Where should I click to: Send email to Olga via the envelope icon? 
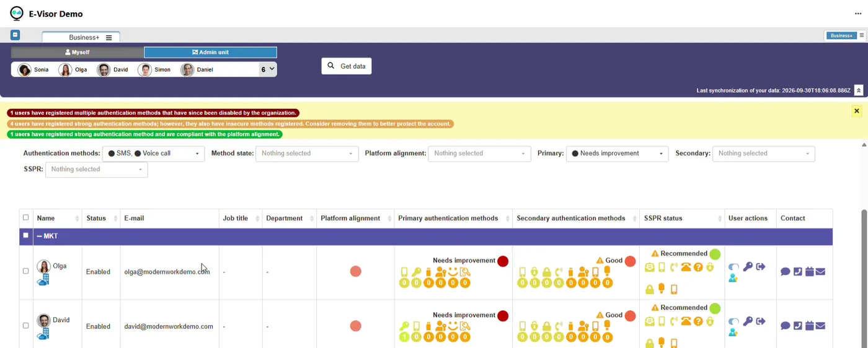pos(820,272)
